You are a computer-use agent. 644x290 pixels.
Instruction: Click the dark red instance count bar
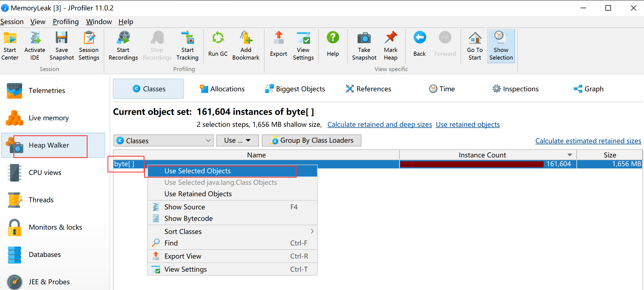472,164
